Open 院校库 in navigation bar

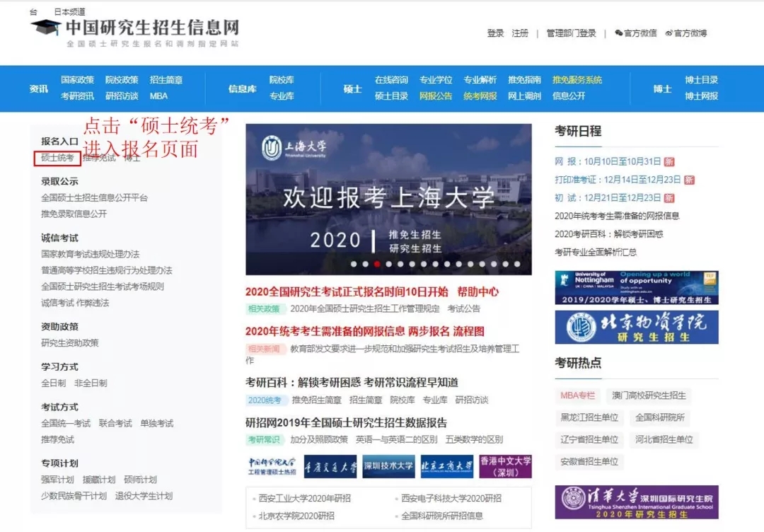pyautogui.click(x=282, y=79)
